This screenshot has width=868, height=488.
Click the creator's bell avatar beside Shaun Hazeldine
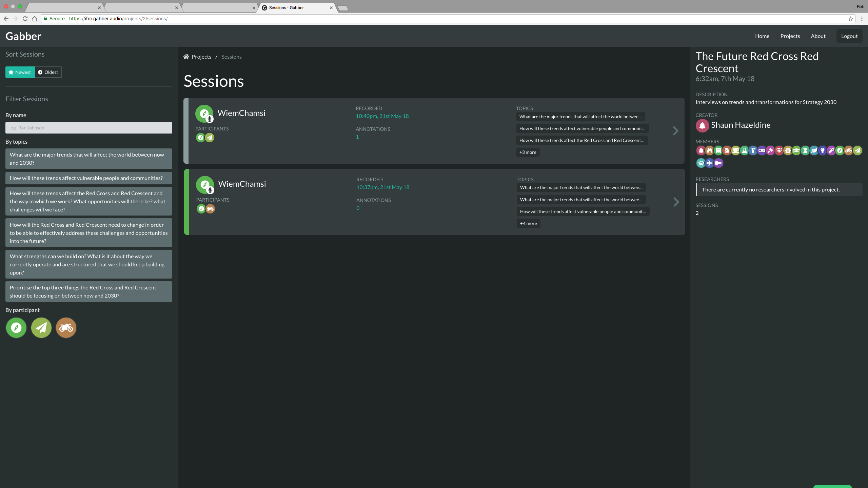point(702,125)
